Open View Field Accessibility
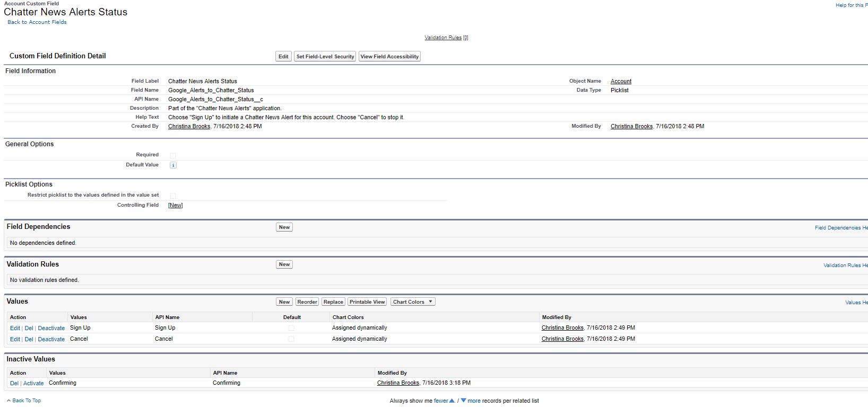 (389, 57)
